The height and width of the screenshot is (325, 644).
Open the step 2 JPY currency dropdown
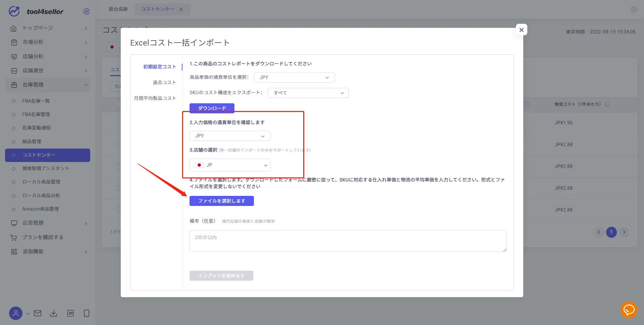click(230, 136)
